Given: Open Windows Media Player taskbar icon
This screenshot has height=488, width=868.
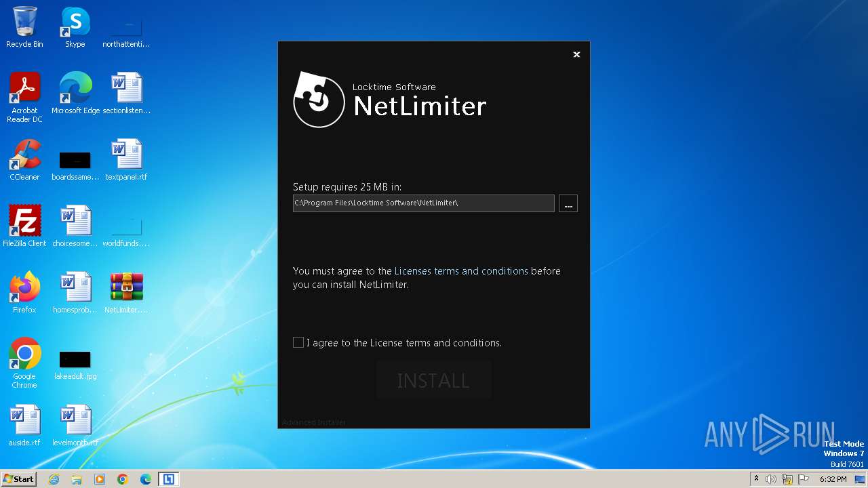Looking at the screenshot, I should [x=100, y=479].
